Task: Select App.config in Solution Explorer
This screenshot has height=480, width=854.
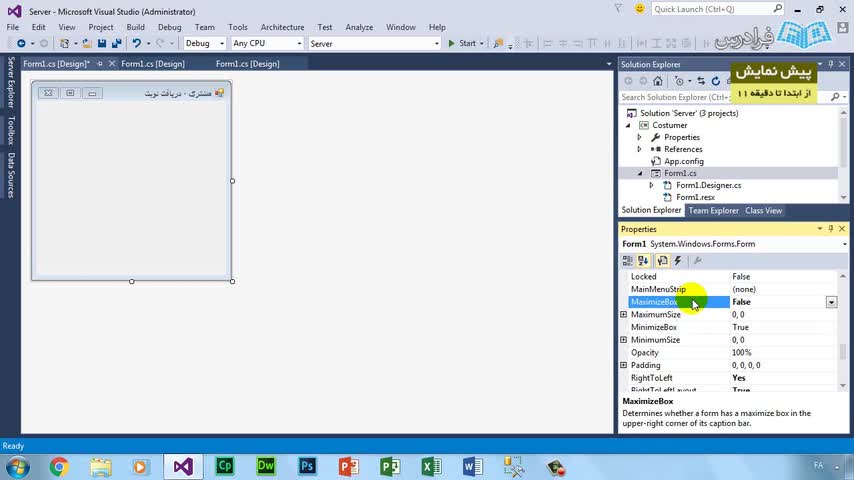Action: (684, 161)
